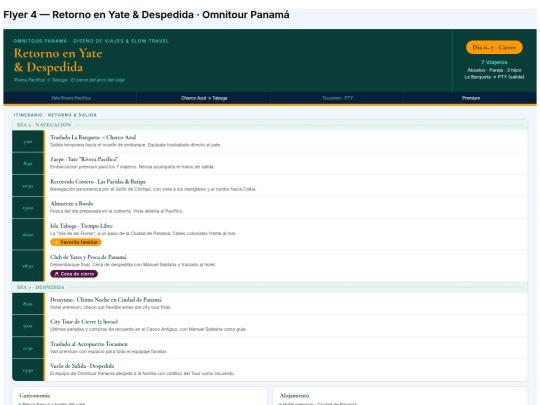Click the description Desembarque final. Cena de despedida

point(133,265)
